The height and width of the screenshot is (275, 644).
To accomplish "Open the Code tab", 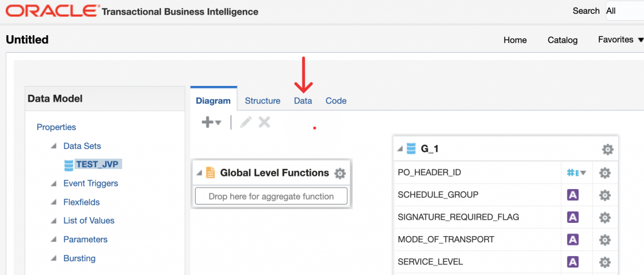I will point(336,100).
